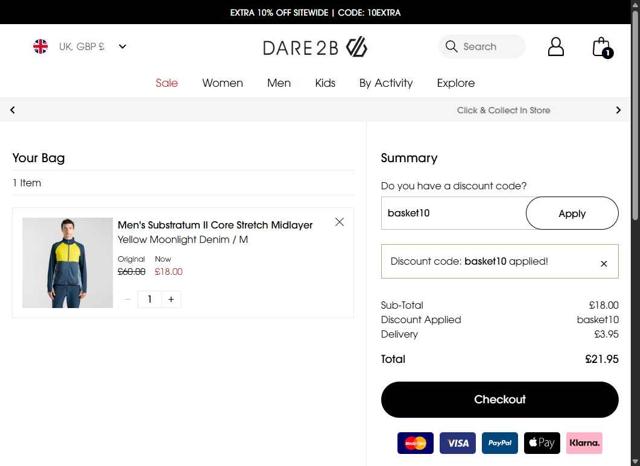Click the Klarna payment icon
The height and width of the screenshot is (466, 640).
click(x=584, y=443)
